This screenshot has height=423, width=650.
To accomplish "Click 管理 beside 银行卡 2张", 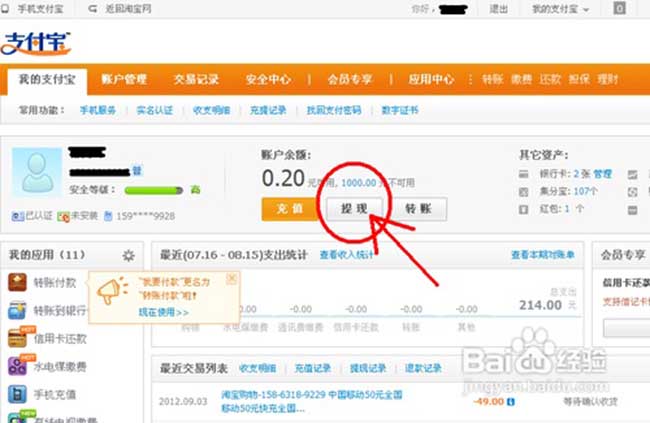I will click(x=602, y=174).
